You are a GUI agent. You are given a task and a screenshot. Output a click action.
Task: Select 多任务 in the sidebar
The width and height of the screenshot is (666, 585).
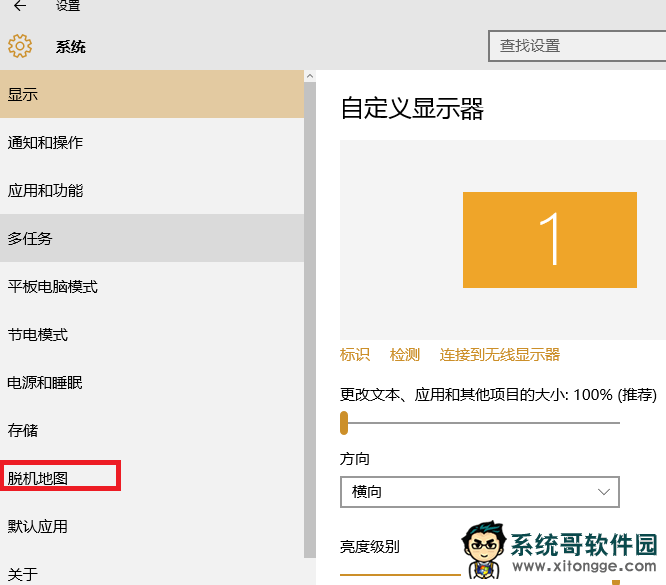(150, 239)
